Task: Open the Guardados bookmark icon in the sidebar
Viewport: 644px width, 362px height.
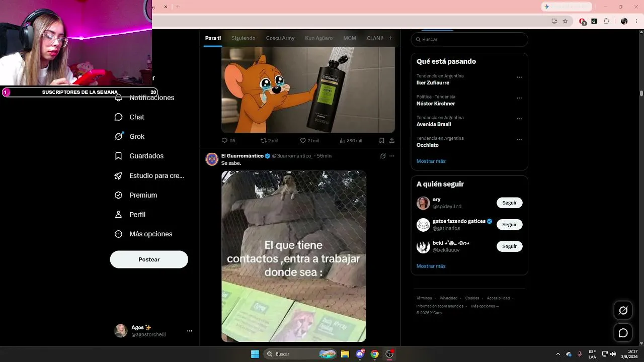Action: point(118,156)
